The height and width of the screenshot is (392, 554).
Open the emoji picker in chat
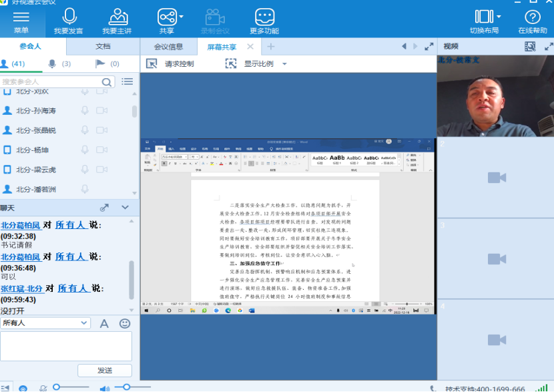point(125,323)
